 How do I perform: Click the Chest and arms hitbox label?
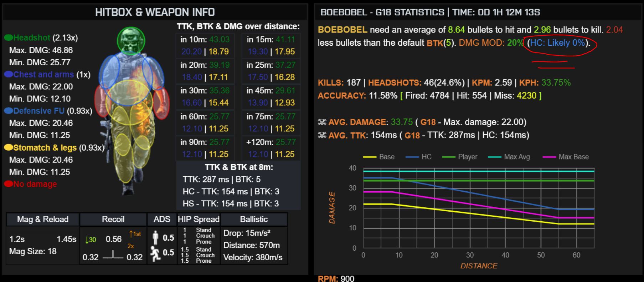point(43,75)
